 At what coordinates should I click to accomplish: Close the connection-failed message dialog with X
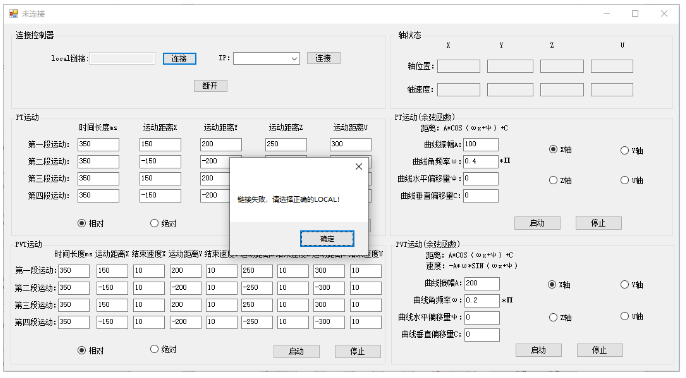pyautogui.click(x=359, y=167)
